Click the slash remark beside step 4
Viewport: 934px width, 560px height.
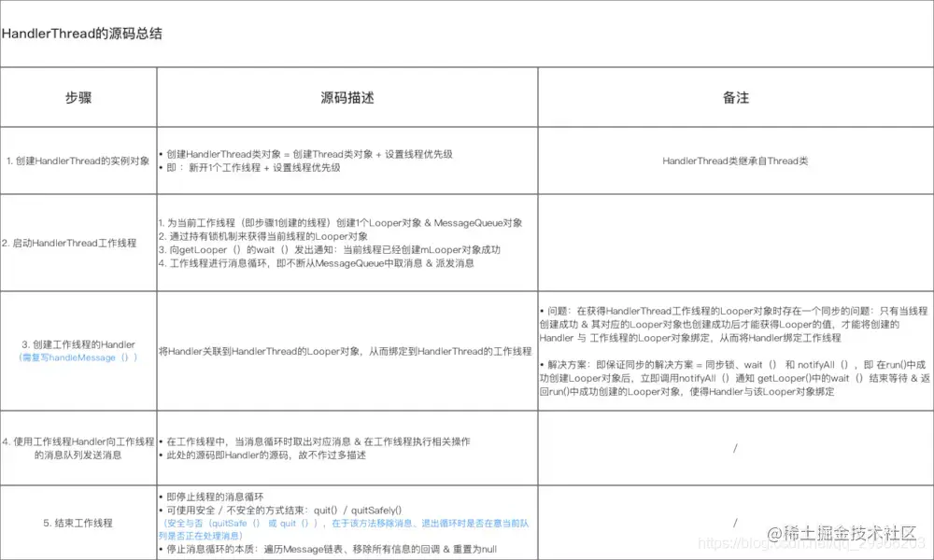coord(737,447)
